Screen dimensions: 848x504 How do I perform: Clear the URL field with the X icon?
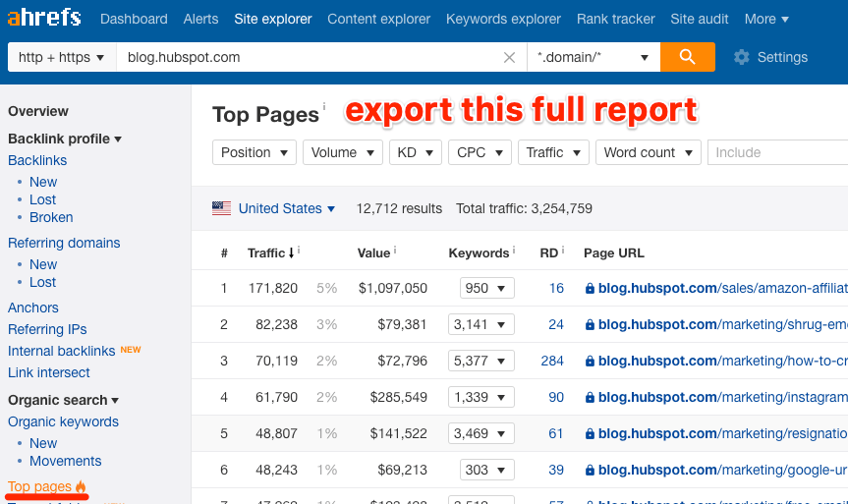point(509,57)
